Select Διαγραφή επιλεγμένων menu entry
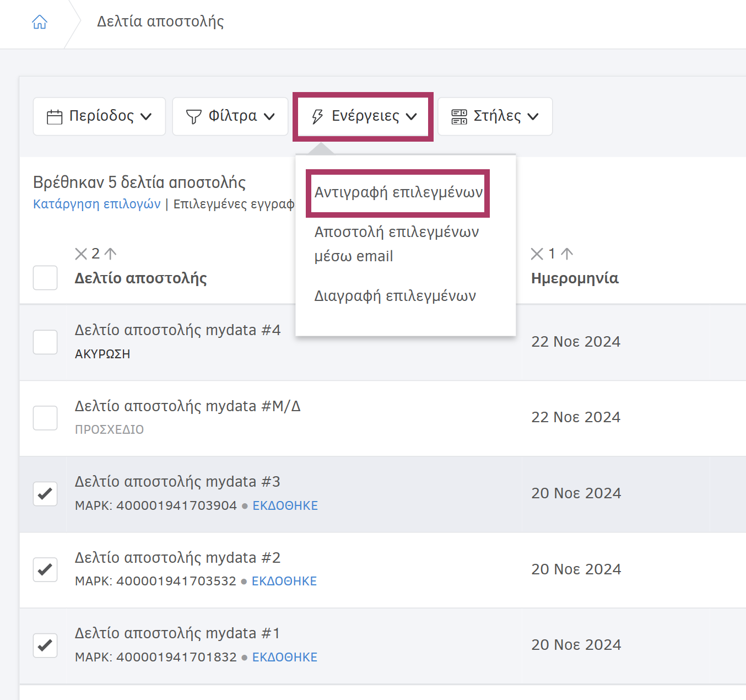The image size is (746, 700). click(395, 296)
